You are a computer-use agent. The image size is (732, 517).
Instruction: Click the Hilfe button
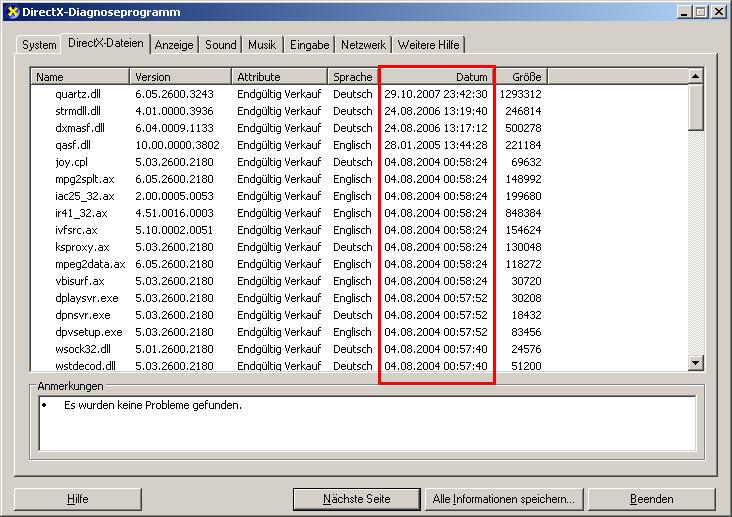coord(77,499)
